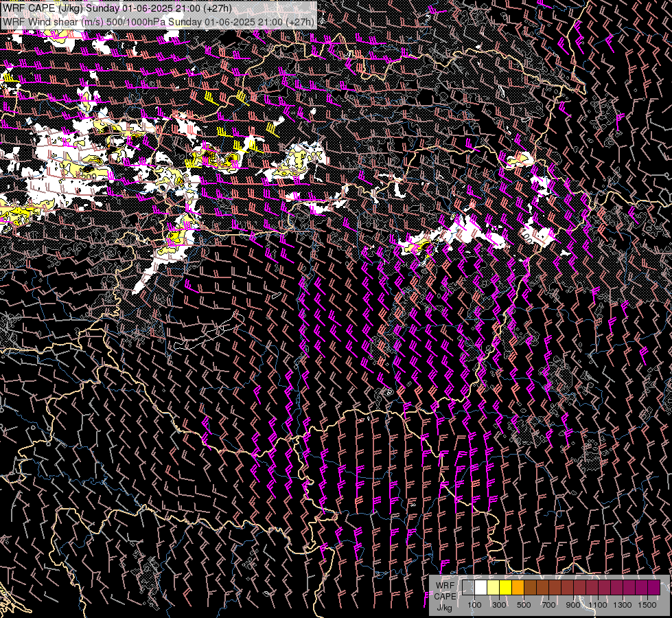Click the legend value 1300

[623, 605]
